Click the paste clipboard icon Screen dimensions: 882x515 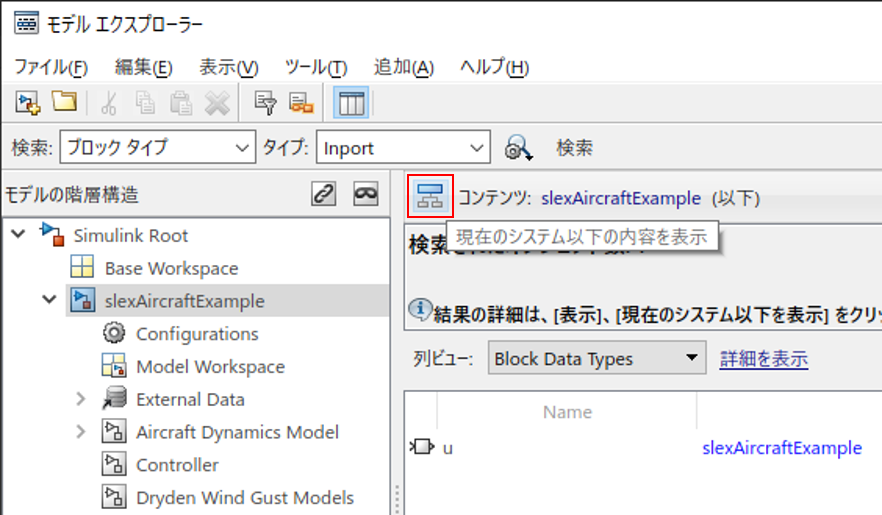pos(181,103)
